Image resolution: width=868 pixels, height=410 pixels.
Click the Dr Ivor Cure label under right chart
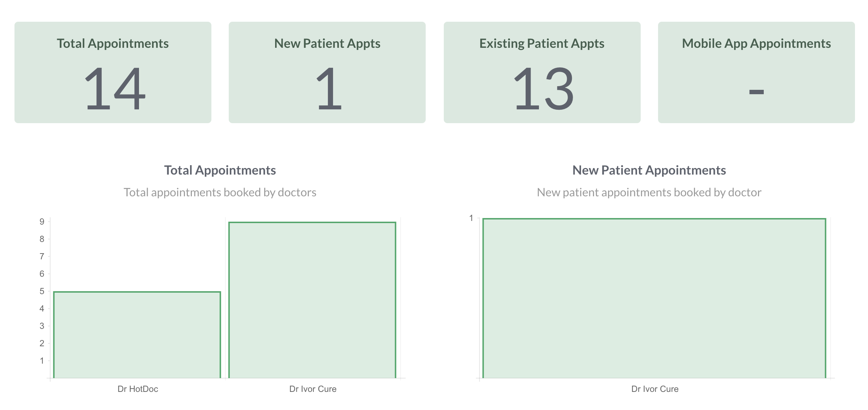point(655,389)
